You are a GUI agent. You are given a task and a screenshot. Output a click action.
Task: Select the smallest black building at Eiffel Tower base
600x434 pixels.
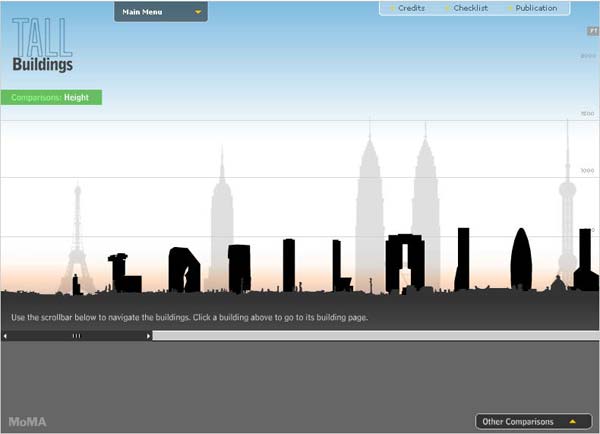click(76, 285)
